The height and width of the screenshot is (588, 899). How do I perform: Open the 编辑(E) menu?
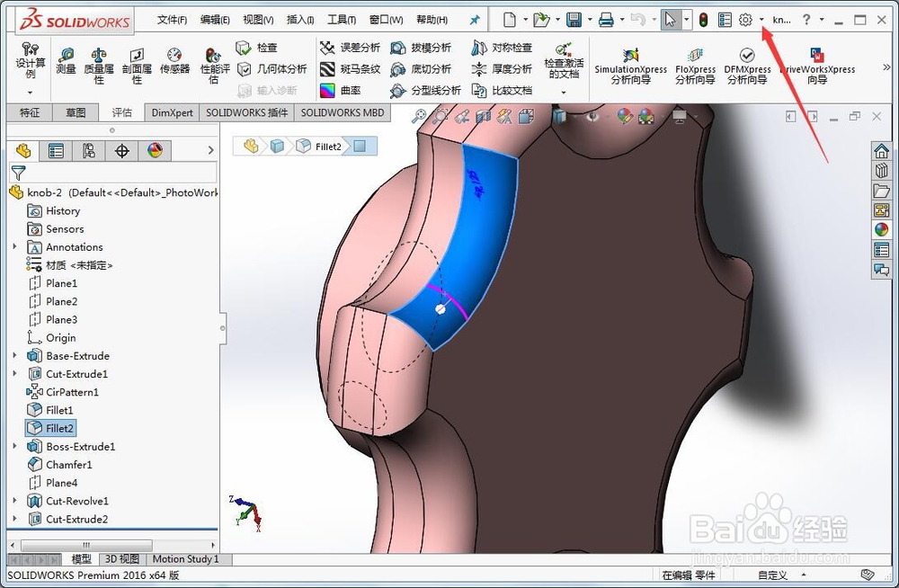tap(215, 20)
